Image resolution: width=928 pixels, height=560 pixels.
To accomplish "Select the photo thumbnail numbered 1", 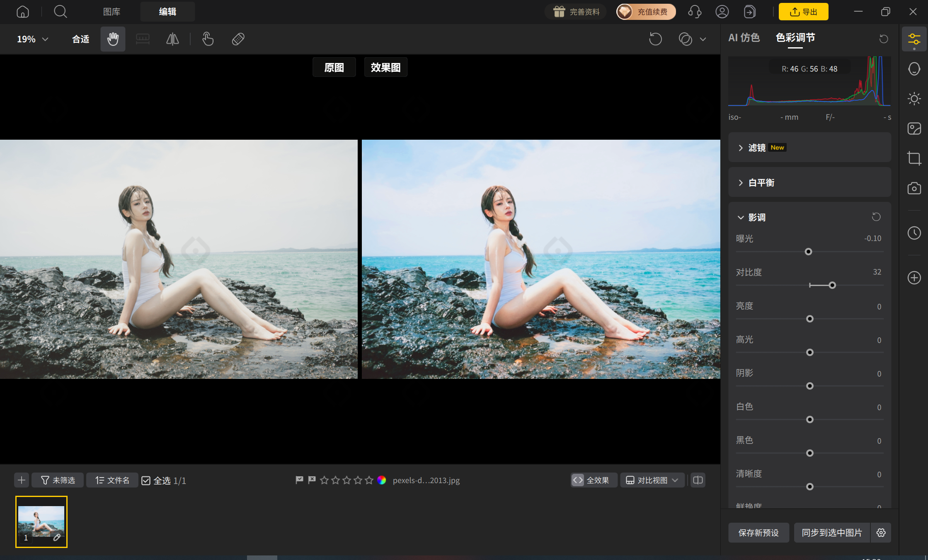I will click(x=41, y=522).
